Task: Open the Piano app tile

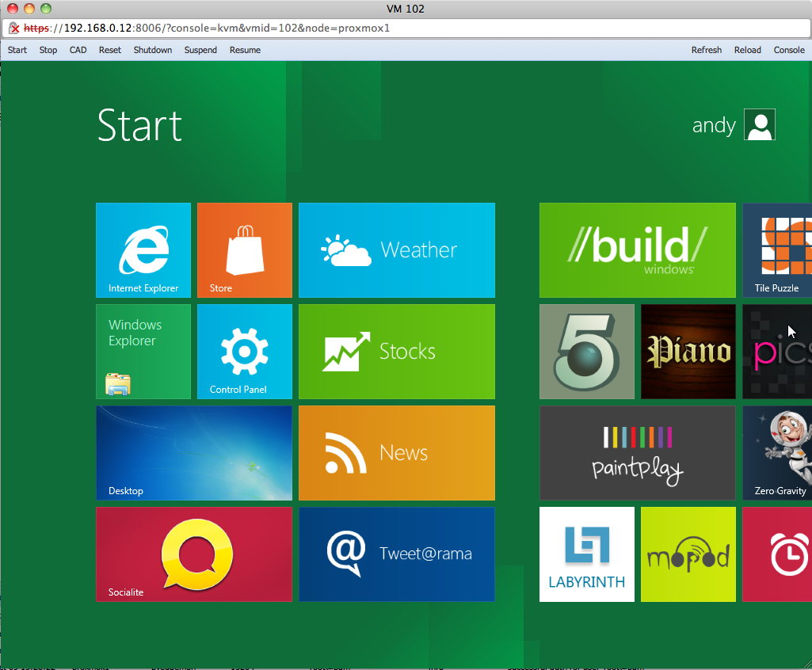Action: pyautogui.click(x=688, y=351)
